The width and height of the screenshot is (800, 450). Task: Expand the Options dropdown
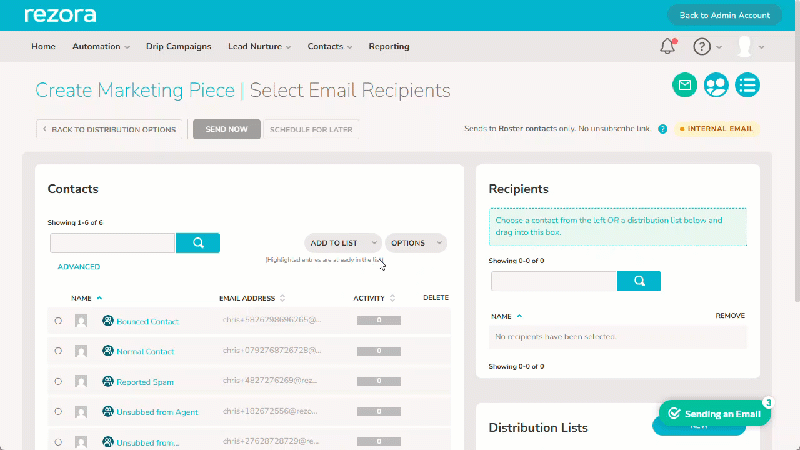coord(416,243)
